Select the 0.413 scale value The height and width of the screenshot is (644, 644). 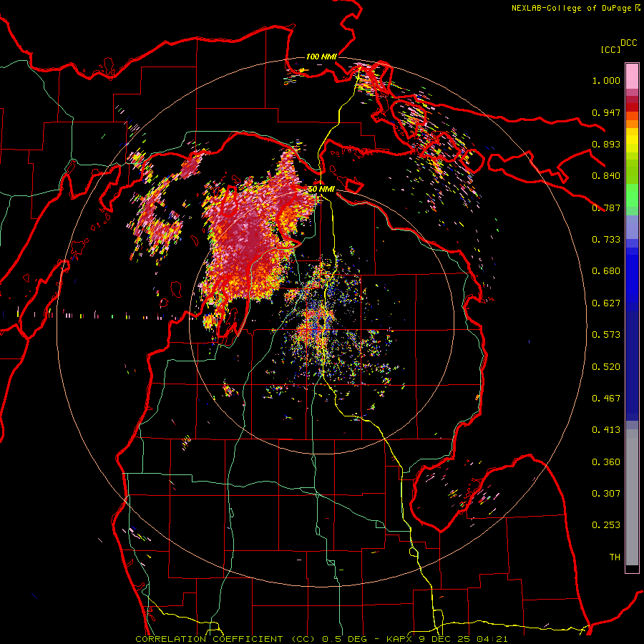tap(606, 430)
